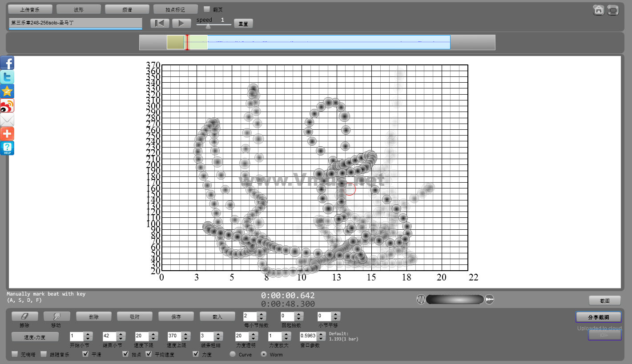
Task: Increase 每小节拍数 value with up arrow
Action: 262,314
